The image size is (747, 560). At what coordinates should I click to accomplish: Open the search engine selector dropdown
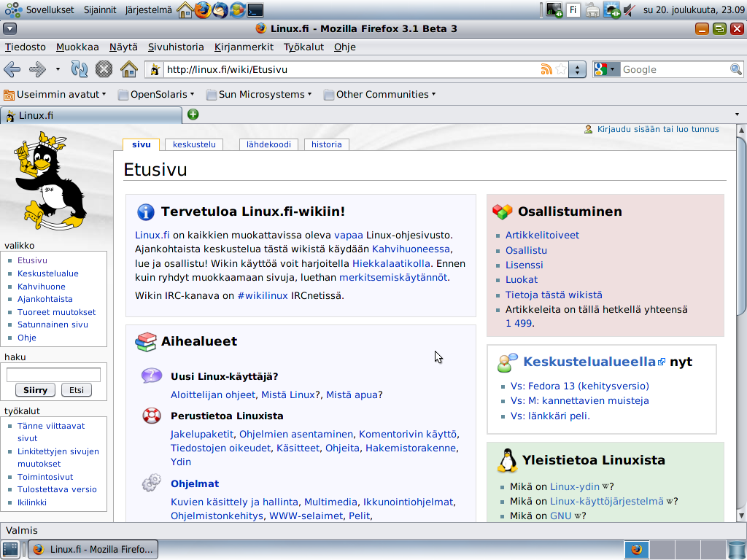coord(606,69)
